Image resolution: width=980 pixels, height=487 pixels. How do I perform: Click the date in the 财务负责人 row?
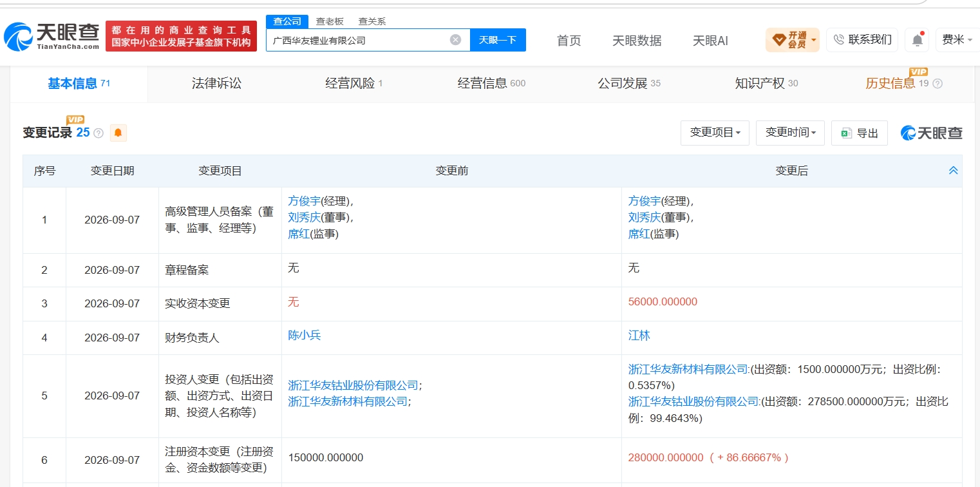[112, 338]
